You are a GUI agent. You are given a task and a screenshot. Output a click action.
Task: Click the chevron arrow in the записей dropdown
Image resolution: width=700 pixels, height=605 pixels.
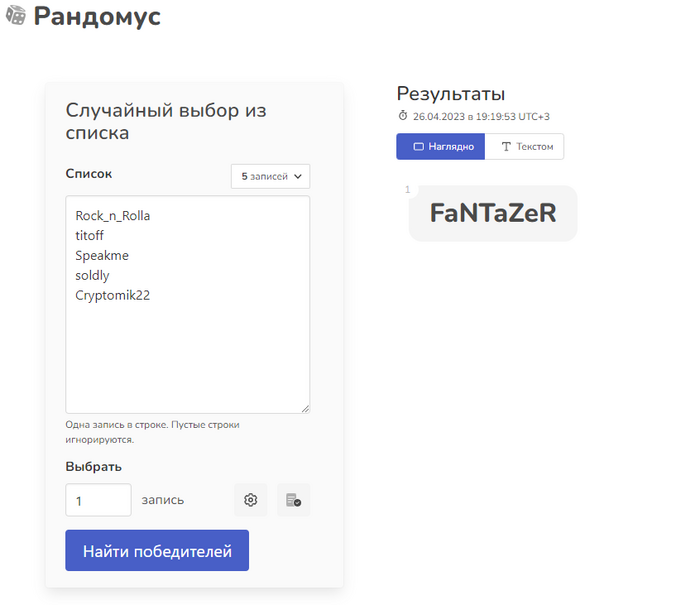coord(298,176)
